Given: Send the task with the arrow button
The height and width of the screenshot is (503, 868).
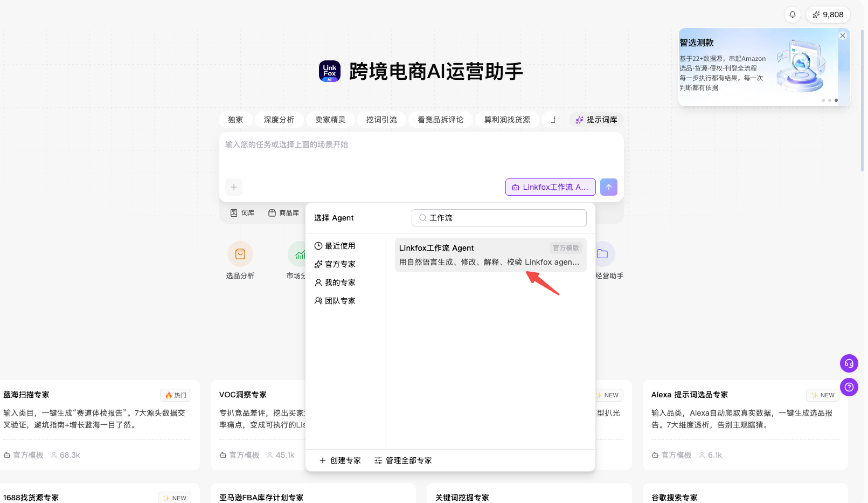Looking at the screenshot, I should [x=609, y=187].
